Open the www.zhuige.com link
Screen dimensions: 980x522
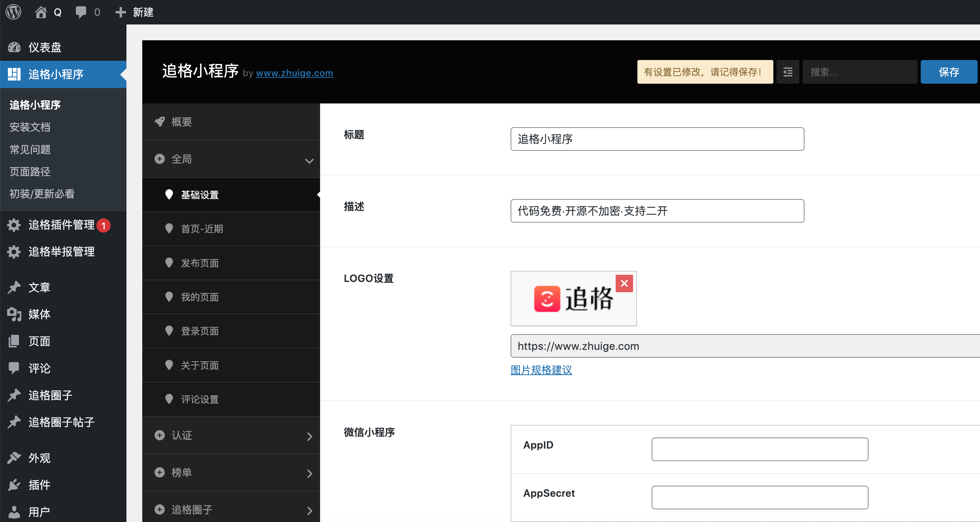pyautogui.click(x=294, y=73)
